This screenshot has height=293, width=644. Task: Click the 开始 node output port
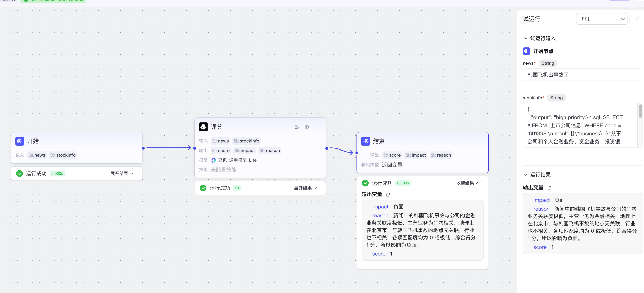point(143,148)
